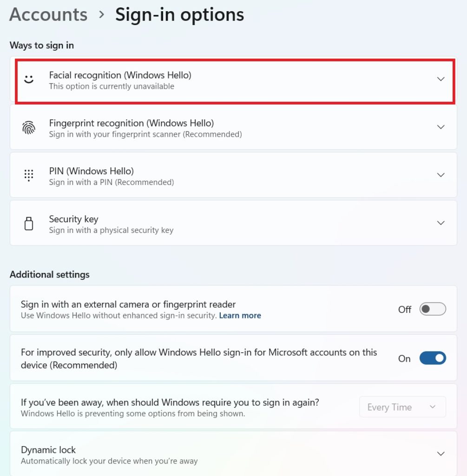This screenshot has height=476, width=467.
Task: Open Learn more link about enhanced sign-in
Action: coord(240,316)
